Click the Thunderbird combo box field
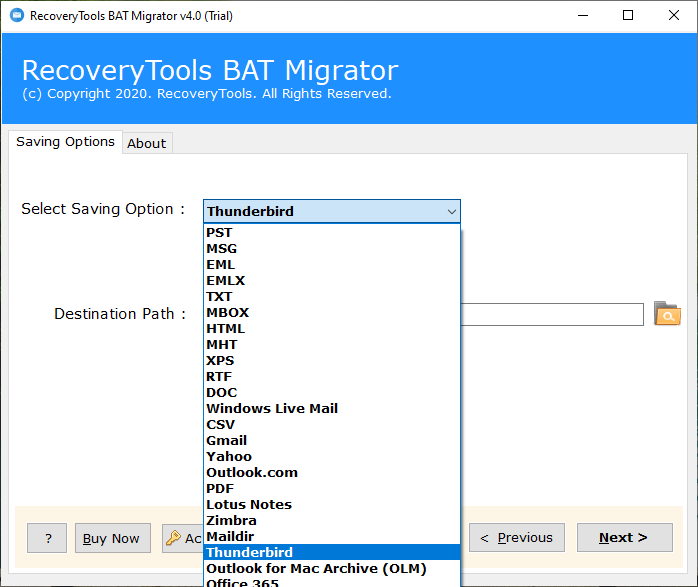 332,211
